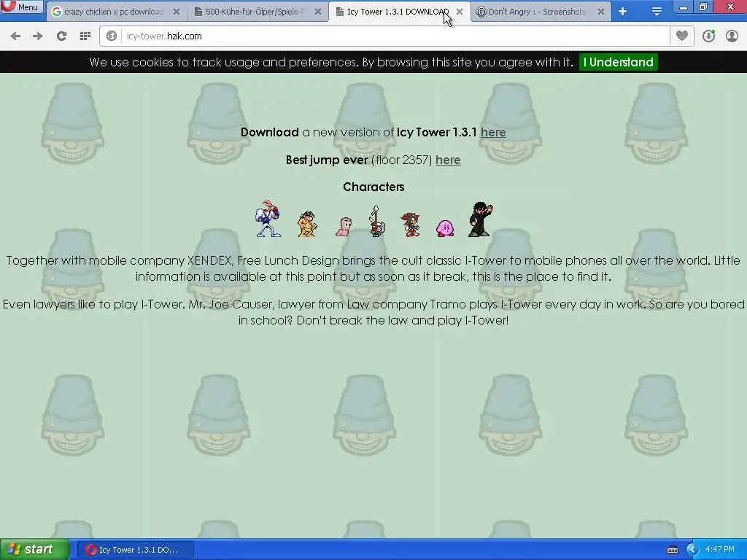Add page to bookmarks with heart icon
Image resolution: width=747 pixels, height=560 pixels.
click(682, 36)
